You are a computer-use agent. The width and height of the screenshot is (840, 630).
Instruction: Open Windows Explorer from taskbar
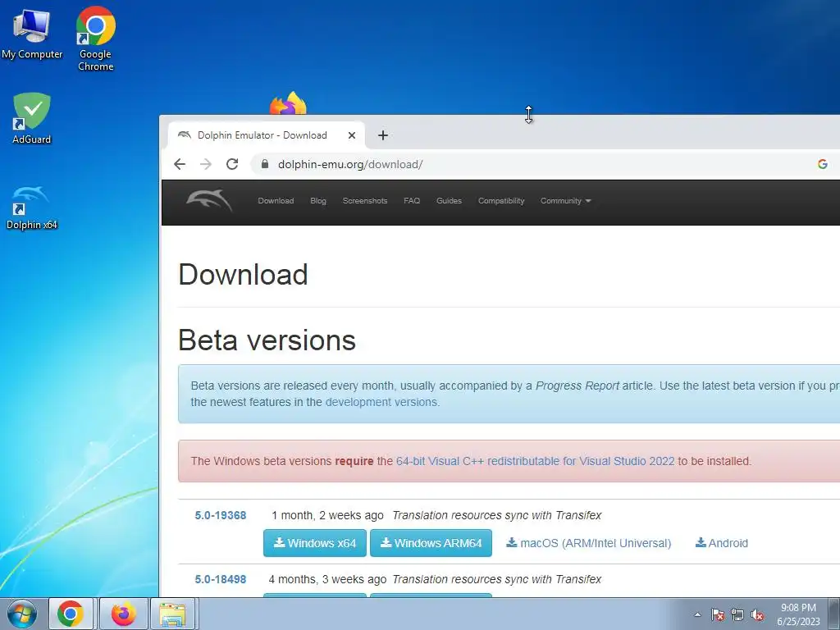pos(172,614)
